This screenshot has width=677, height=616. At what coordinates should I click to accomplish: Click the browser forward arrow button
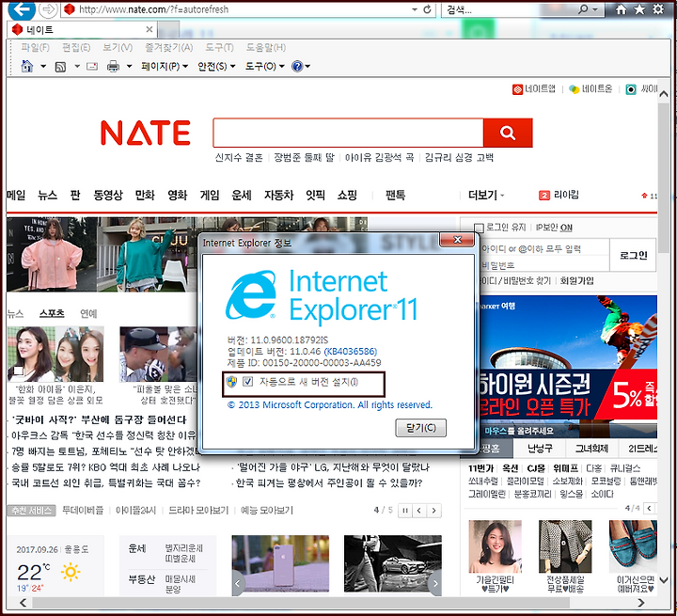pyautogui.click(x=48, y=9)
